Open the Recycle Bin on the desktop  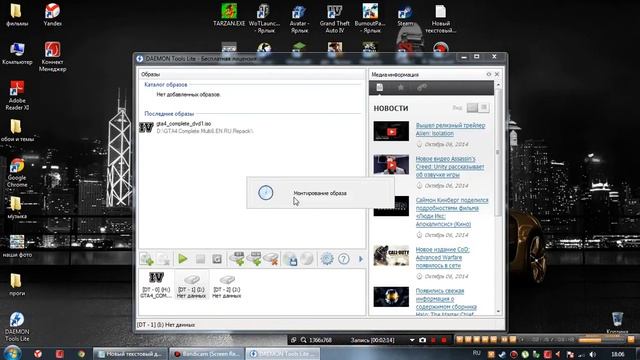pos(617,322)
